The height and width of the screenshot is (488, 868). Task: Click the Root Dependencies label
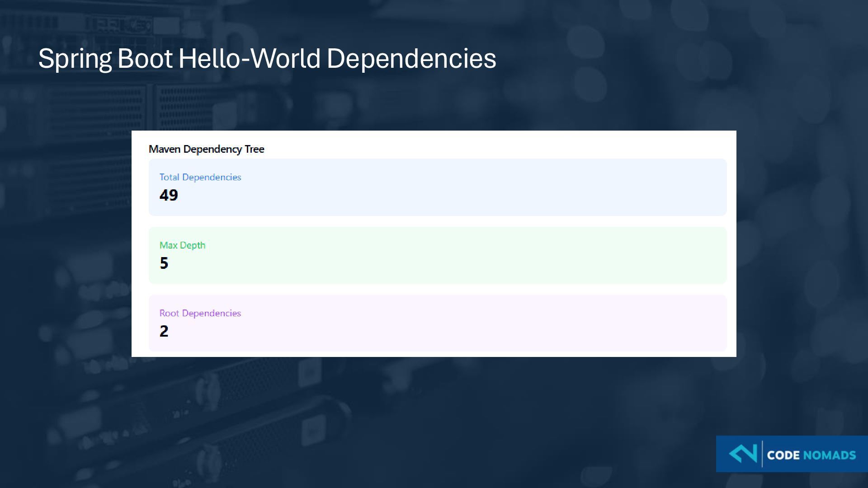[200, 313]
